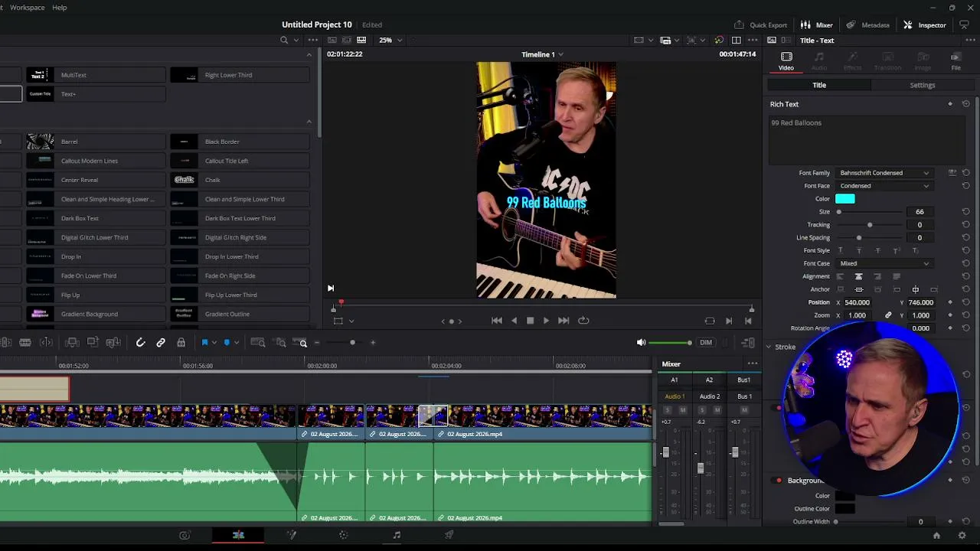Open Project Settings gear icon

point(962,536)
